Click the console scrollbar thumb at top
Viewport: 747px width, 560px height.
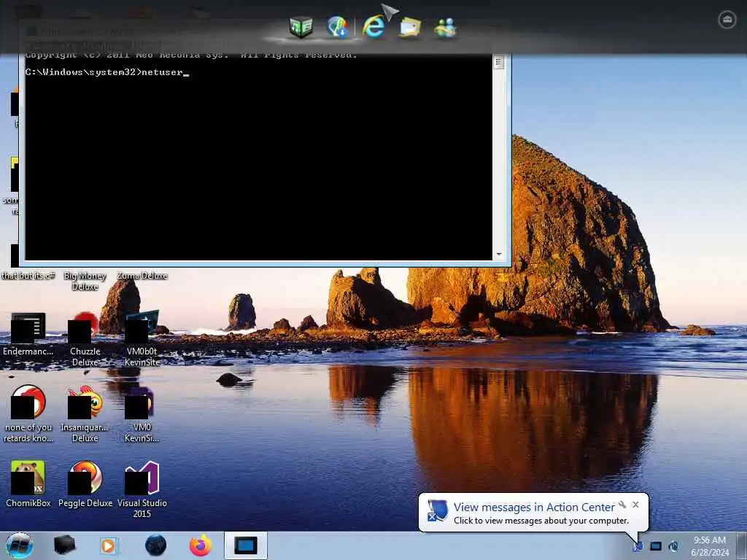tap(499, 62)
